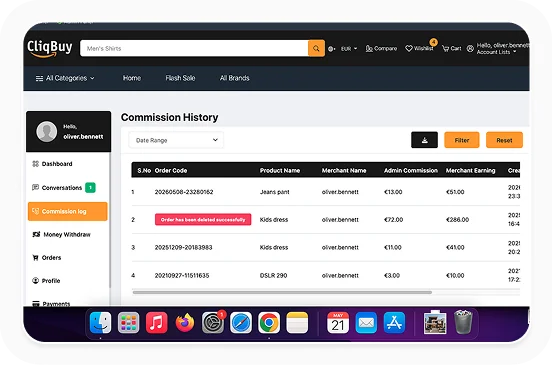
Task: Open Conversations in the sidebar
Action: [x=63, y=188]
